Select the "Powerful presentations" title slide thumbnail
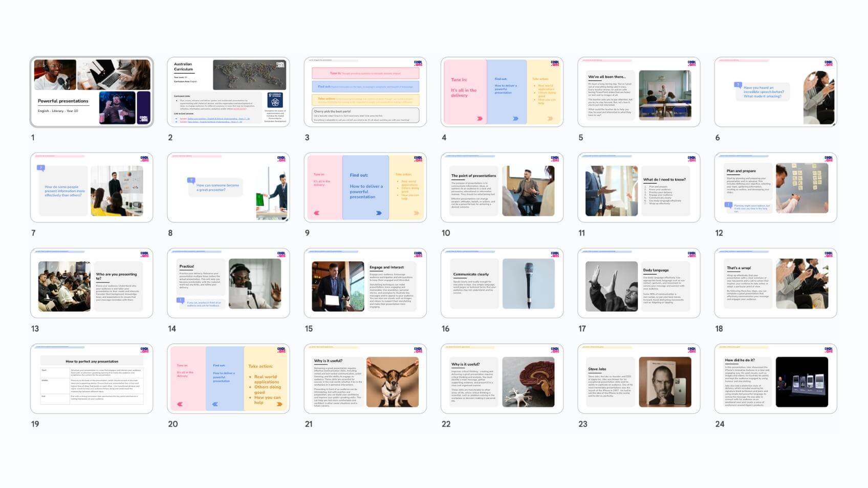This screenshot has width=868, height=488. (92, 92)
